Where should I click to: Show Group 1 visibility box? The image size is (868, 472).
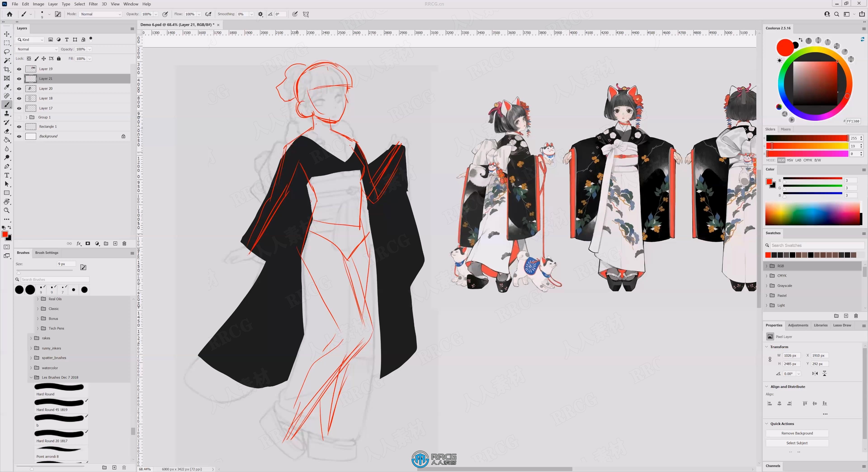[x=19, y=117]
